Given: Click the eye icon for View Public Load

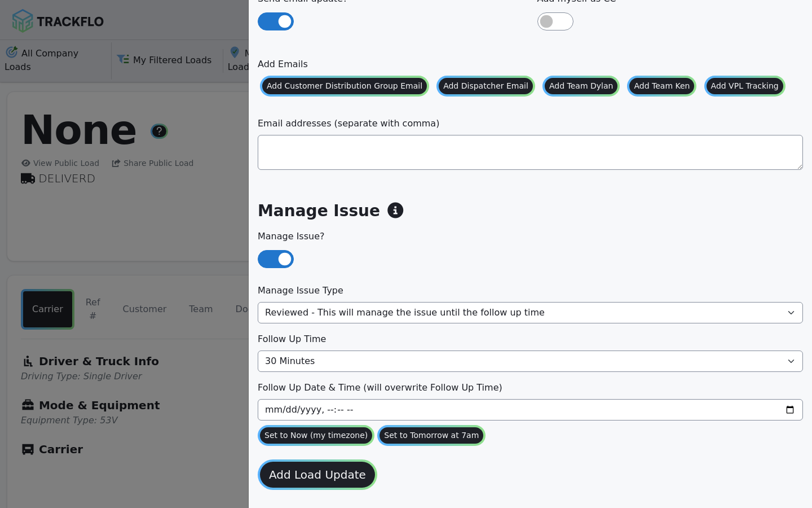Looking at the screenshot, I should 26,163.
